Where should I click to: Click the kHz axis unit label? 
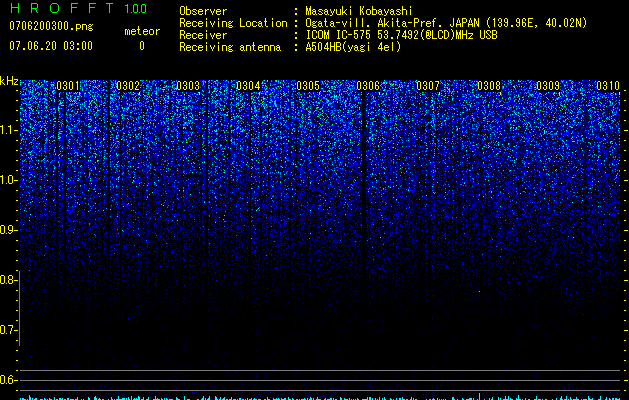(9, 81)
